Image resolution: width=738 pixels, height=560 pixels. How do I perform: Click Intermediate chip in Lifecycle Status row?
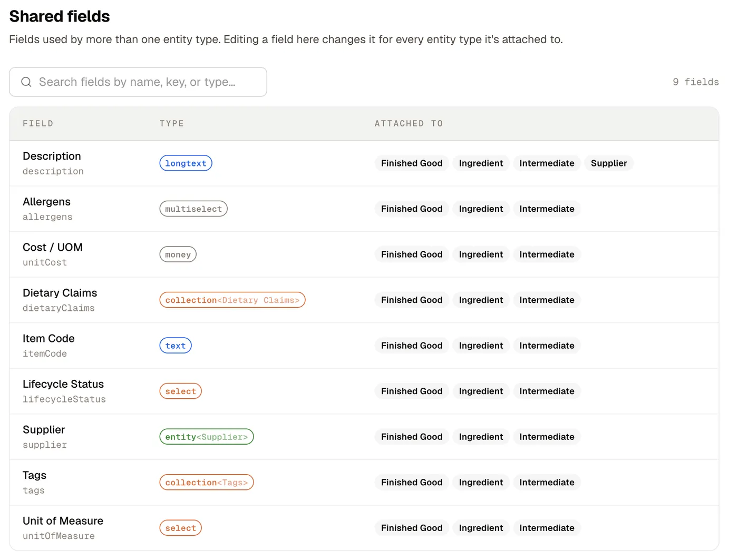point(547,391)
